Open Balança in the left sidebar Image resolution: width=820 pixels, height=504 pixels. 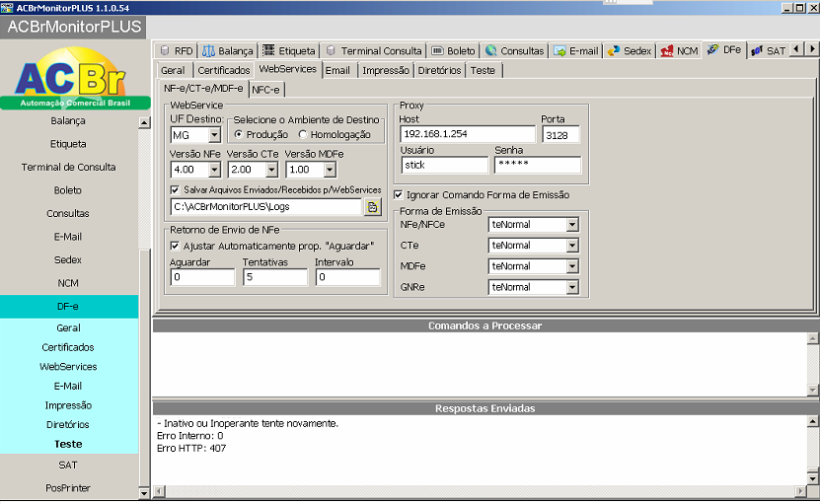click(x=68, y=120)
